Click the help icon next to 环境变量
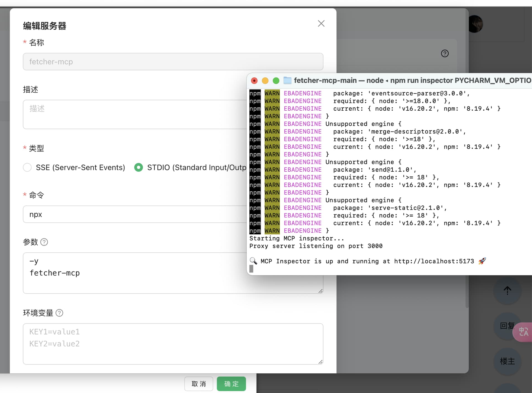 click(59, 313)
